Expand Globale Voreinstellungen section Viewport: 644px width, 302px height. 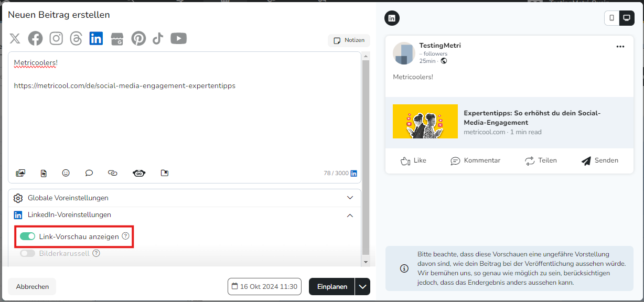(185, 198)
